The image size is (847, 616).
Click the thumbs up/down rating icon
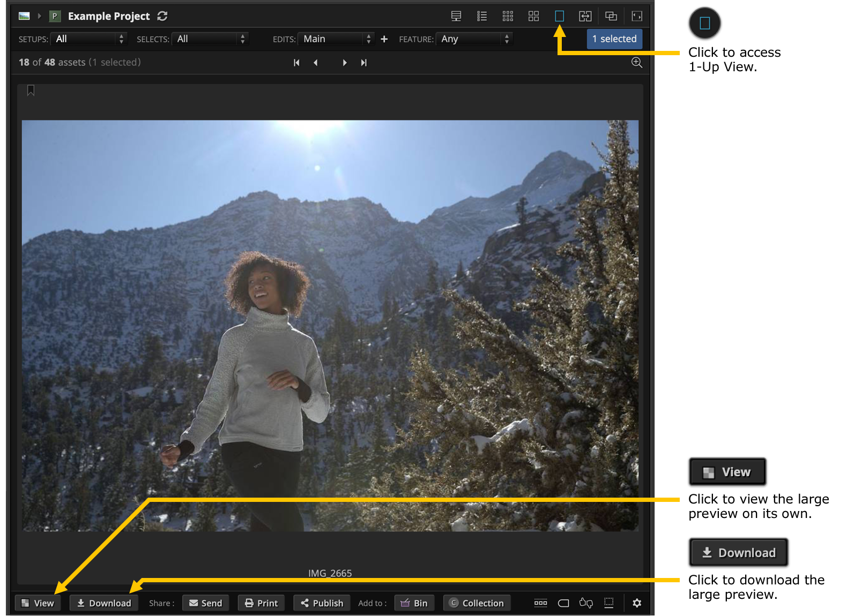(x=586, y=603)
